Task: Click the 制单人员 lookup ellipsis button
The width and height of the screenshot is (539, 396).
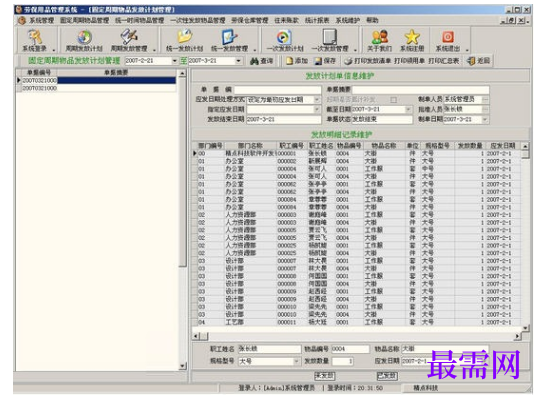Action: click(485, 99)
